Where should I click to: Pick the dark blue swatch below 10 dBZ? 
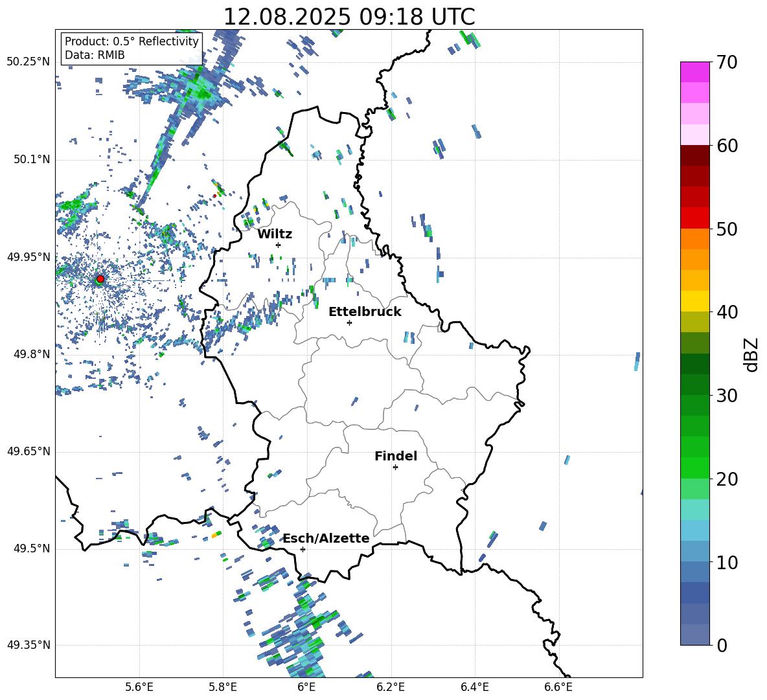pyautogui.click(x=695, y=593)
